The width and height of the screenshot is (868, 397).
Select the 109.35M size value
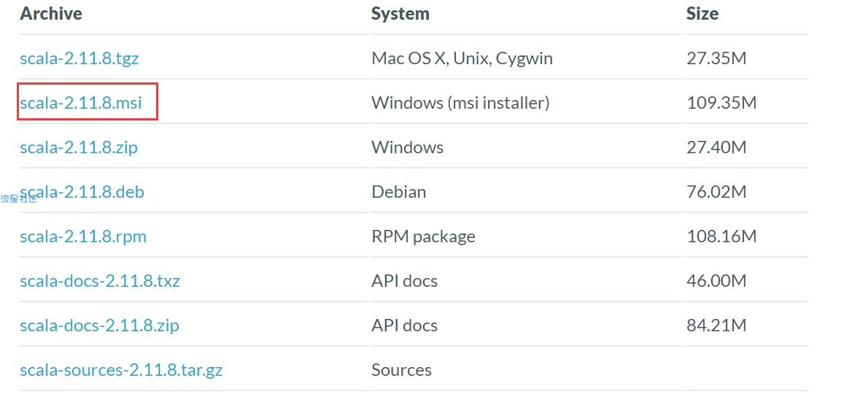[x=722, y=102]
